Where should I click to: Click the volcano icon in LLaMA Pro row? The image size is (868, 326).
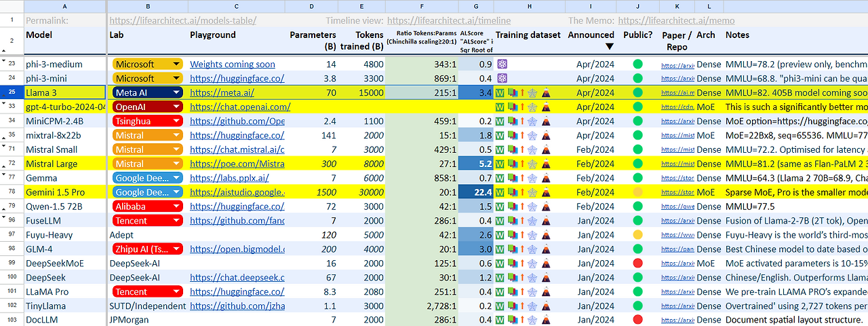[x=546, y=292]
